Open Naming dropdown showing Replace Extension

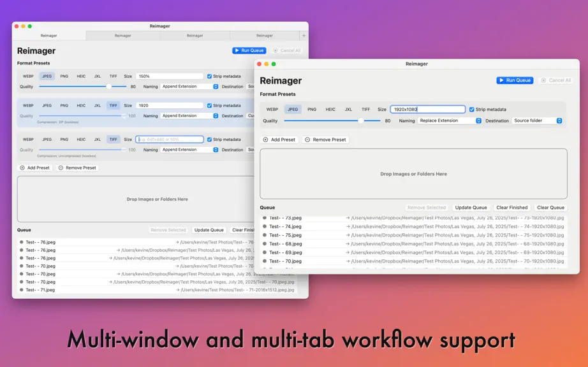[450, 120]
